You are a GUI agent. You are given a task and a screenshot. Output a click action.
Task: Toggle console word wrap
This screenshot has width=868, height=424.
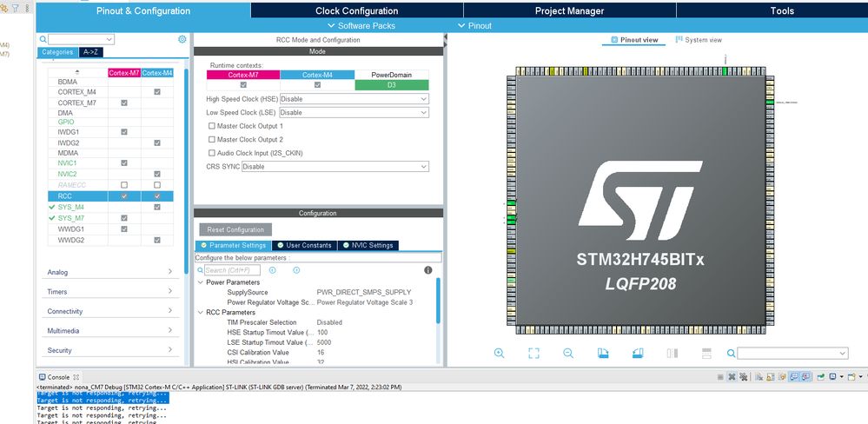[x=782, y=377]
